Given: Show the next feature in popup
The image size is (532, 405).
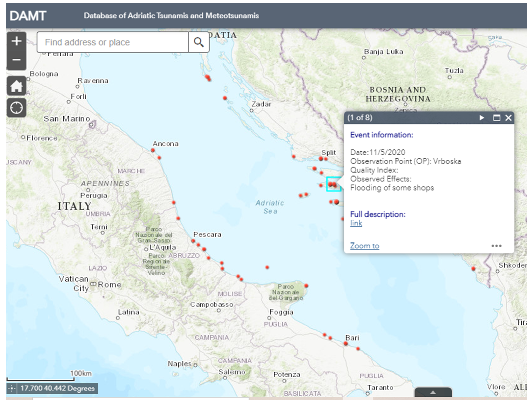Looking at the screenshot, I should coord(481,118).
